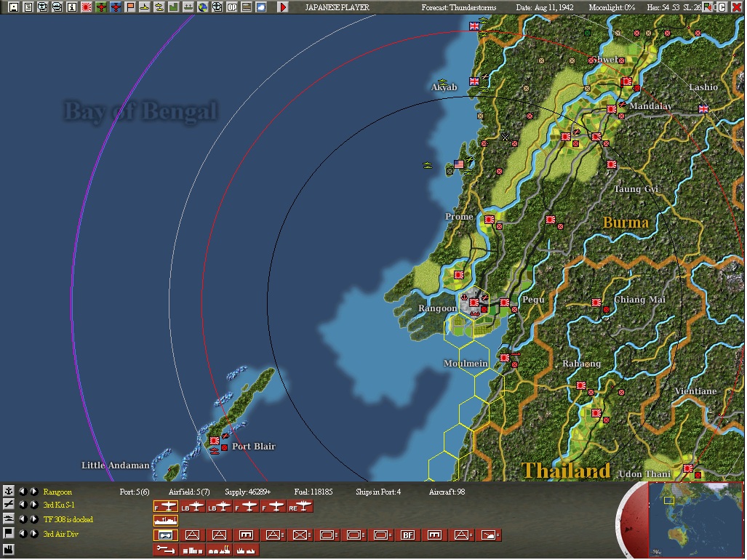Screen dimensions: 747x560
Task: Click the Rangoon base hex on map
Action: pyautogui.click(x=474, y=302)
